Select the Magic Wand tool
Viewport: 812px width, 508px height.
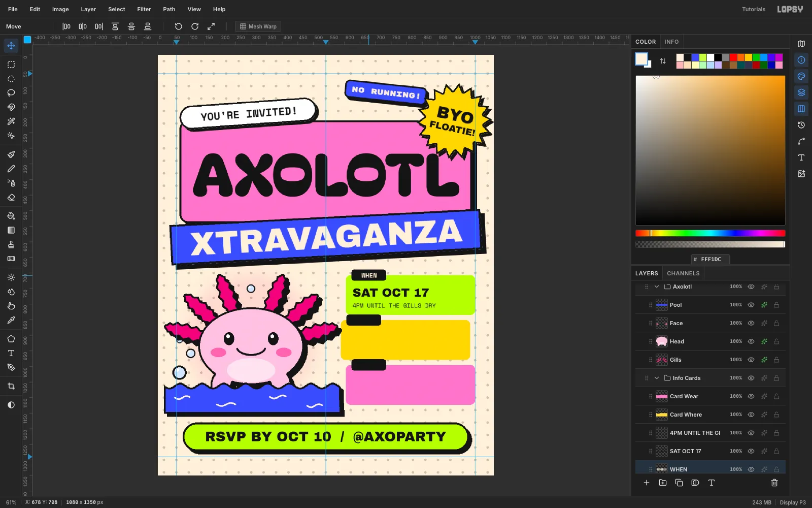pos(11,121)
